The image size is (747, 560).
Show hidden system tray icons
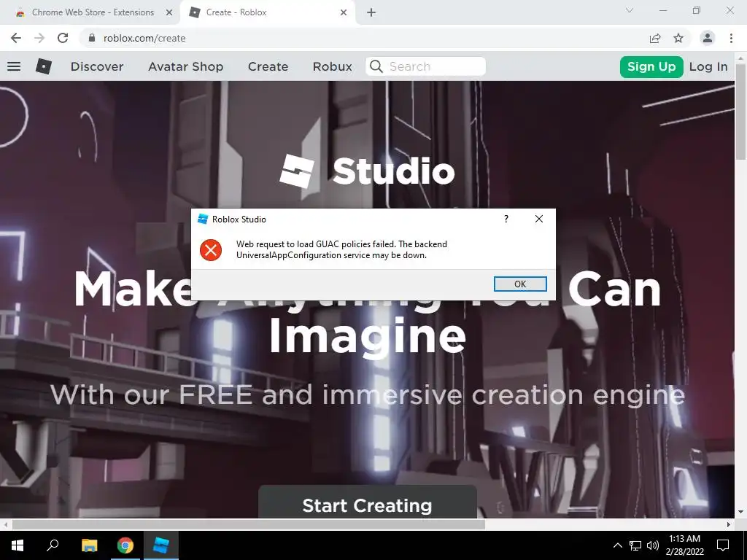tap(617, 545)
